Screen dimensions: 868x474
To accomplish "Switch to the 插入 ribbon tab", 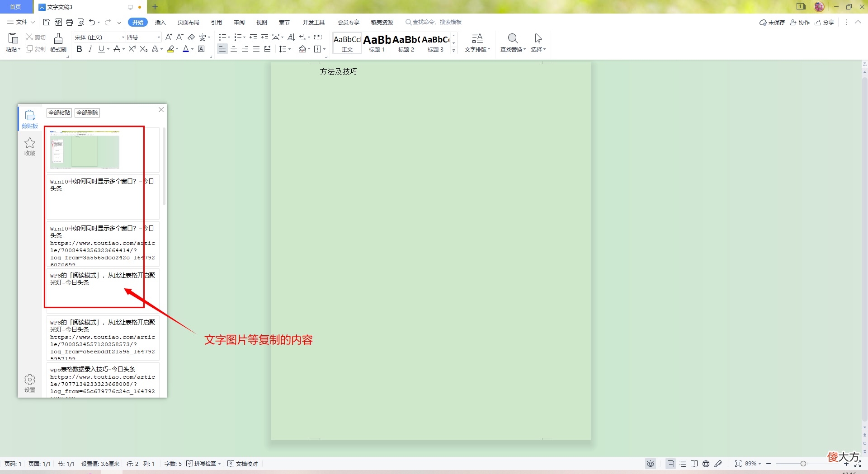I will [x=160, y=22].
